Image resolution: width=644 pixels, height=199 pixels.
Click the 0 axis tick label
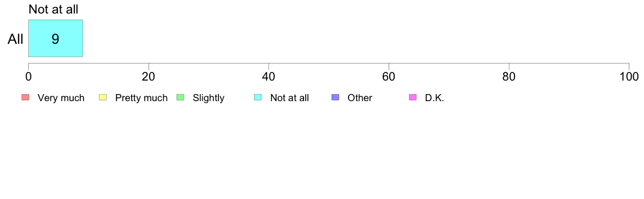pos(28,76)
